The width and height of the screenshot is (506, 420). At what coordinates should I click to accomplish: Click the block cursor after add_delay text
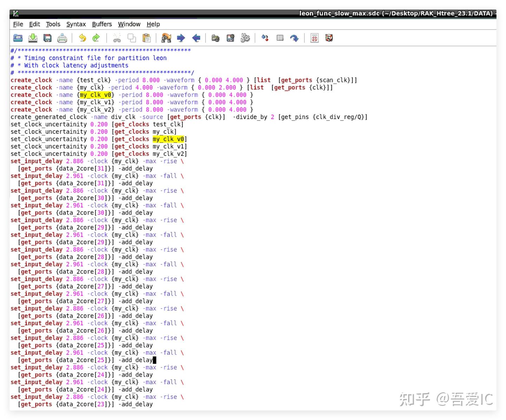pyautogui.click(x=155, y=360)
